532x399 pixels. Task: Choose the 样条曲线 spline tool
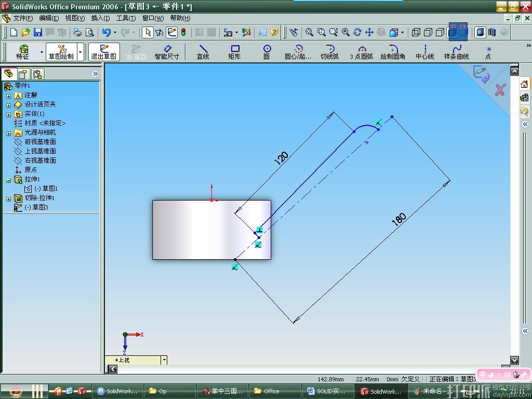coord(456,51)
